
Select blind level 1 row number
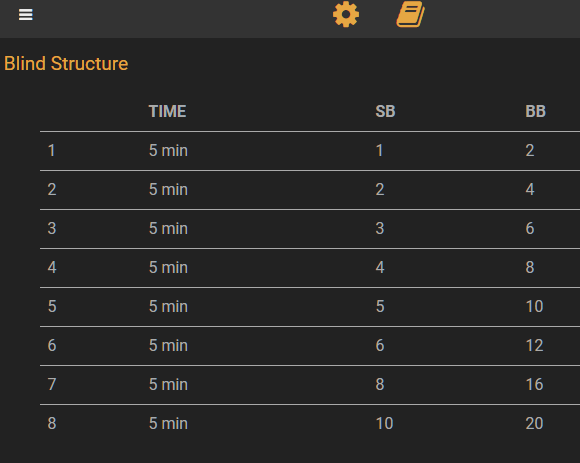(51, 151)
